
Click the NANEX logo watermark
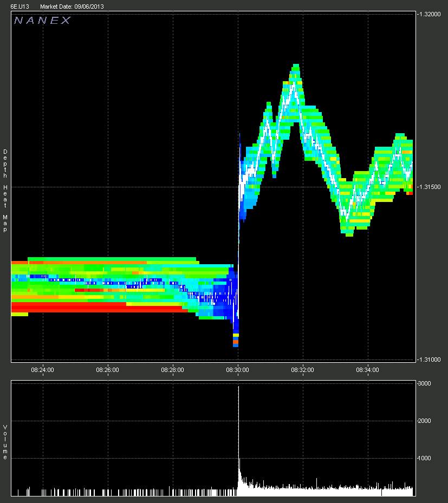[42, 21]
